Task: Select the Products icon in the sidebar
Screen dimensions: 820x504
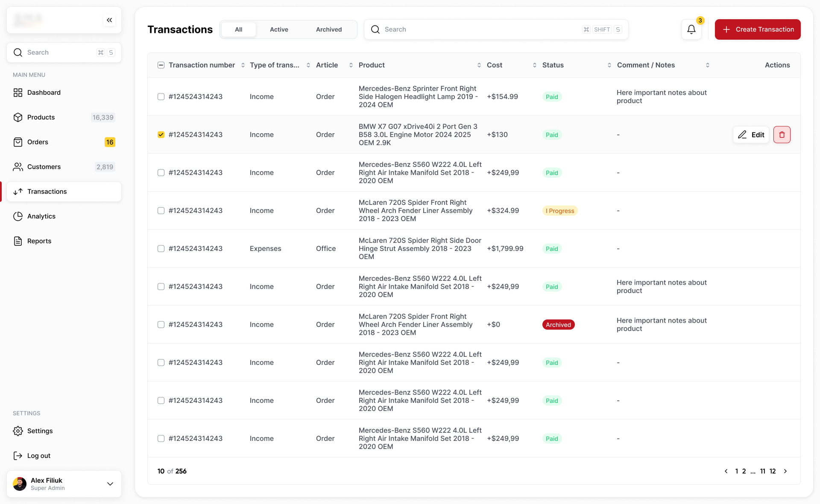Action: pos(18,117)
